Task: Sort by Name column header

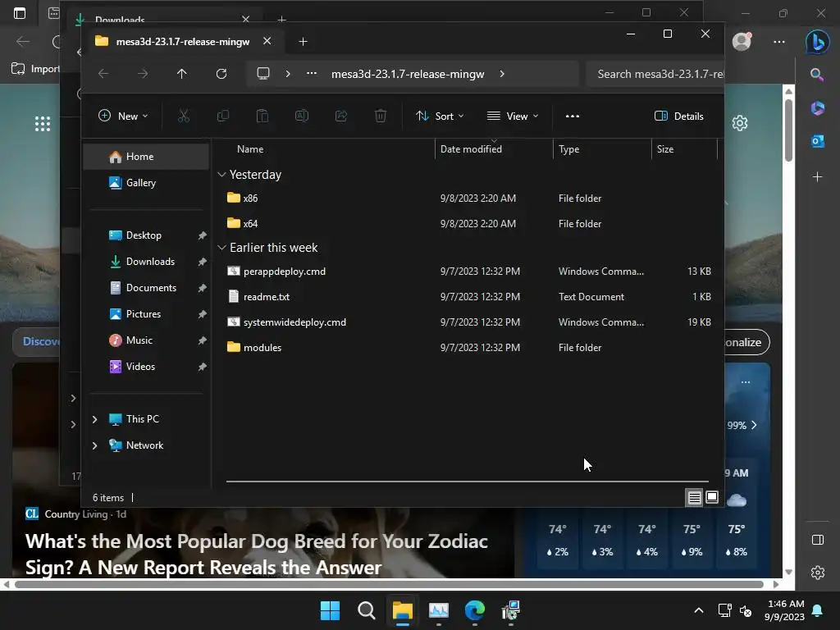Action: tap(249, 149)
